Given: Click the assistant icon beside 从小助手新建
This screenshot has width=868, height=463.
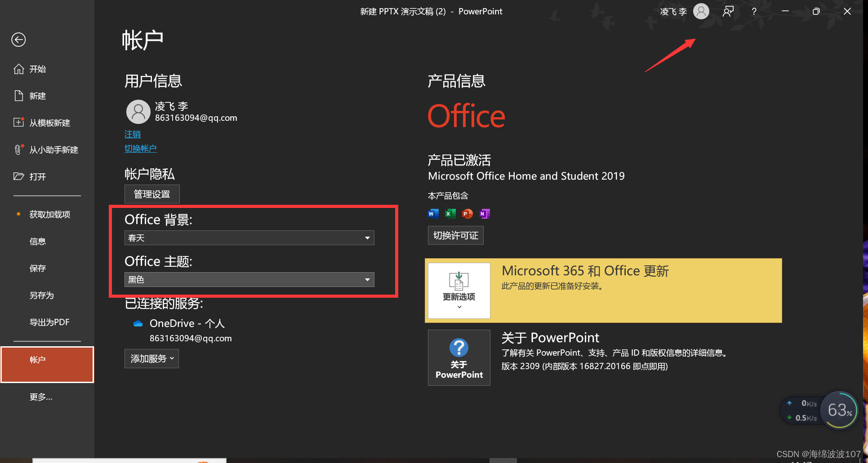Looking at the screenshot, I should coord(18,150).
